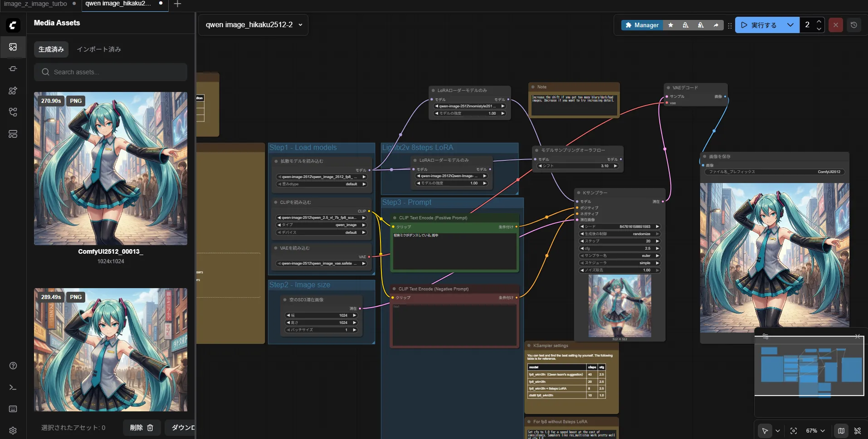Click the Manager button
This screenshot has height=439, width=868.
point(642,25)
